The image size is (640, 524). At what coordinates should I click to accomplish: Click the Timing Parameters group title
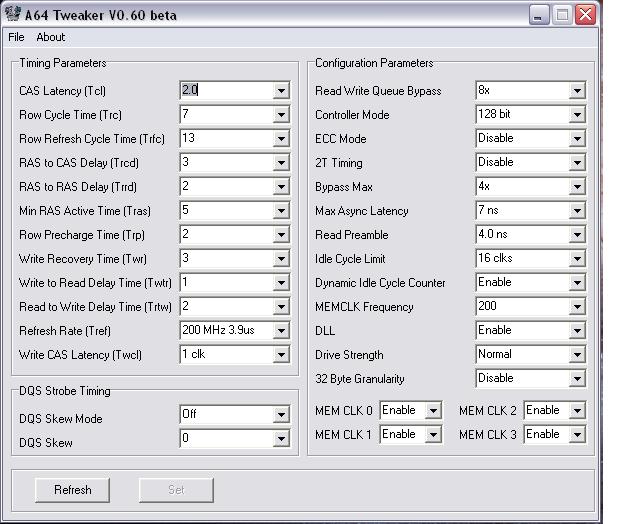[x=62, y=63]
